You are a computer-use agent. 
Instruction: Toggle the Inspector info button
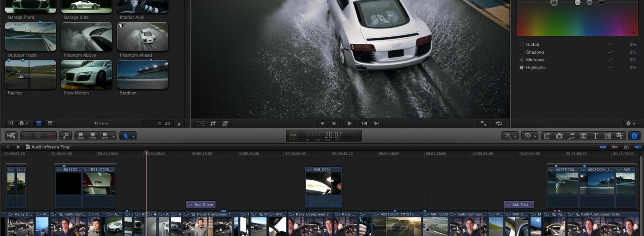tap(634, 136)
